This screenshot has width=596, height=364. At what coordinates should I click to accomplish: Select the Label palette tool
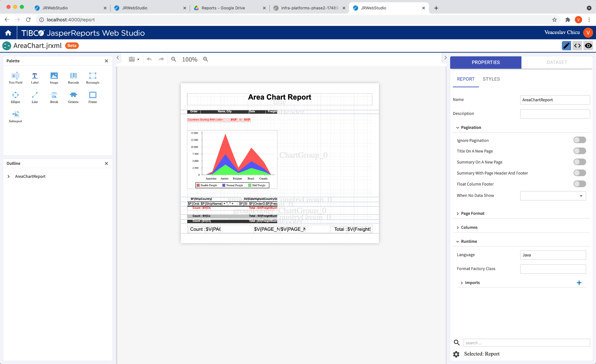click(x=35, y=78)
